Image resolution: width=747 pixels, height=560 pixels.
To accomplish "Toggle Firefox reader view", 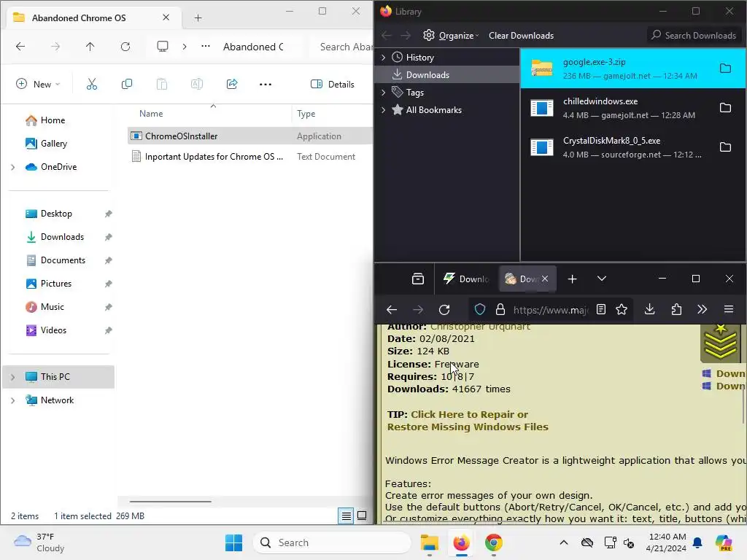I will click(x=601, y=310).
